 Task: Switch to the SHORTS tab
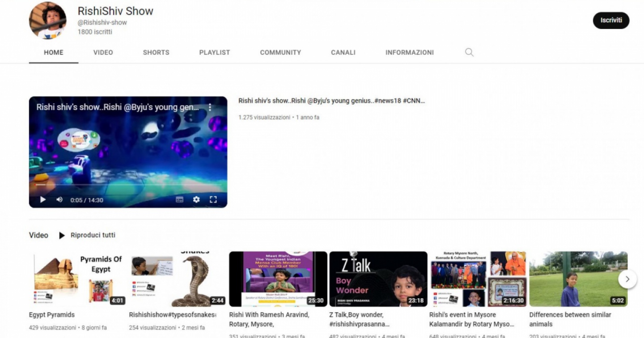click(x=156, y=52)
